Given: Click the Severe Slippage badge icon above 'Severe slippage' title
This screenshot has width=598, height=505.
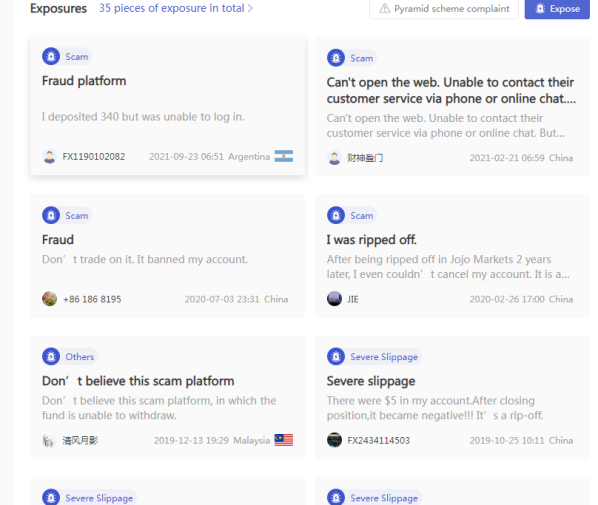Looking at the screenshot, I should point(336,357).
